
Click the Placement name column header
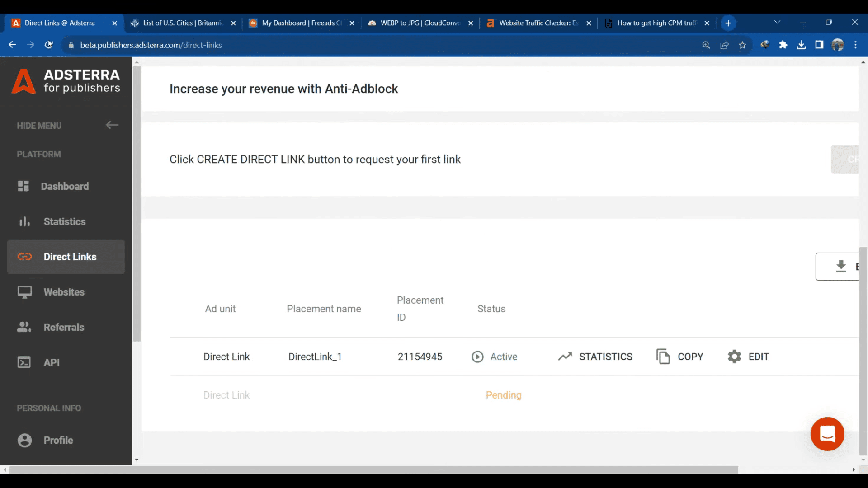[x=324, y=309]
